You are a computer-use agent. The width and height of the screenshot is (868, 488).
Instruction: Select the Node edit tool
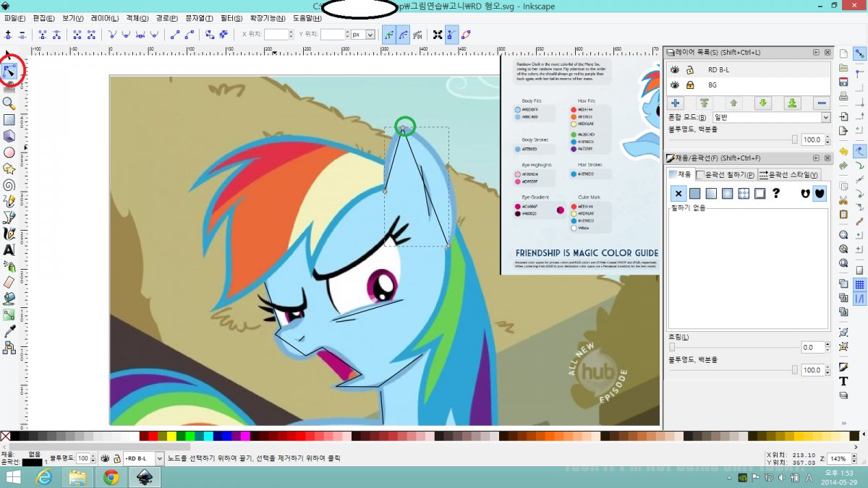coord(9,71)
